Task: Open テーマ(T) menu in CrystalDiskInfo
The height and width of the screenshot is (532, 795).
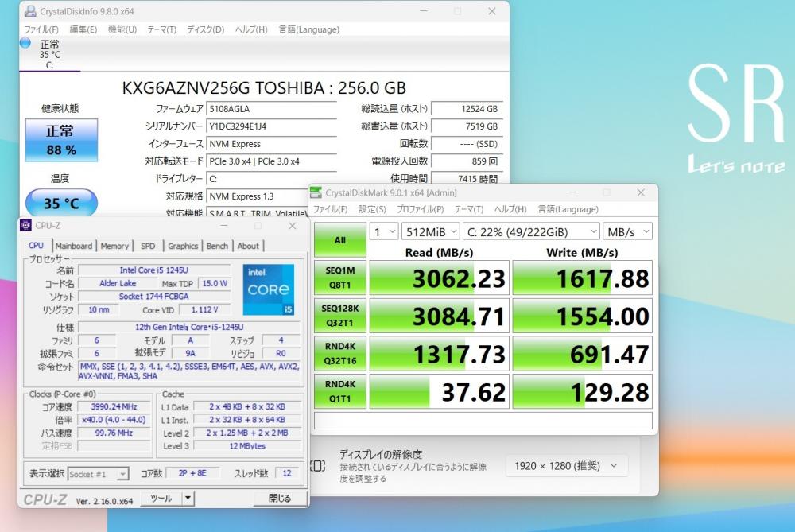Action: click(161, 29)
